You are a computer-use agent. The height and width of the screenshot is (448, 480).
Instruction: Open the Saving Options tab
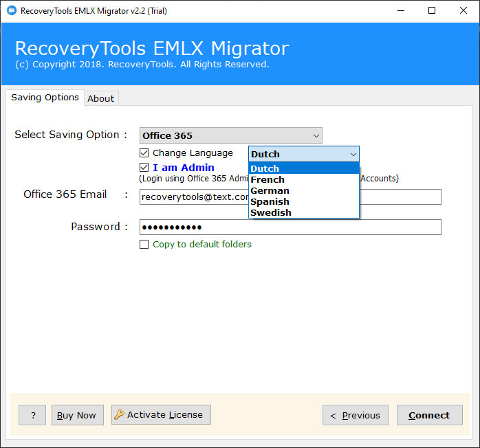45,98
